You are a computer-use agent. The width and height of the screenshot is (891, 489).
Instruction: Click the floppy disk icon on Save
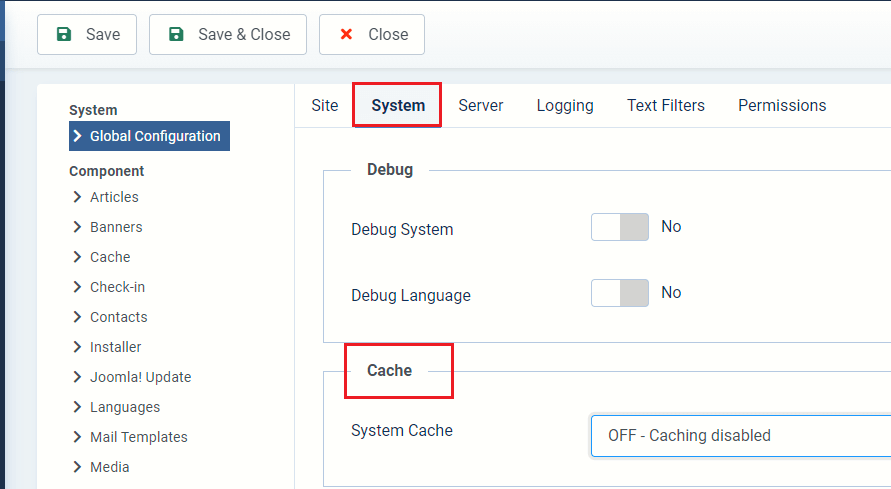pos(64,34)
